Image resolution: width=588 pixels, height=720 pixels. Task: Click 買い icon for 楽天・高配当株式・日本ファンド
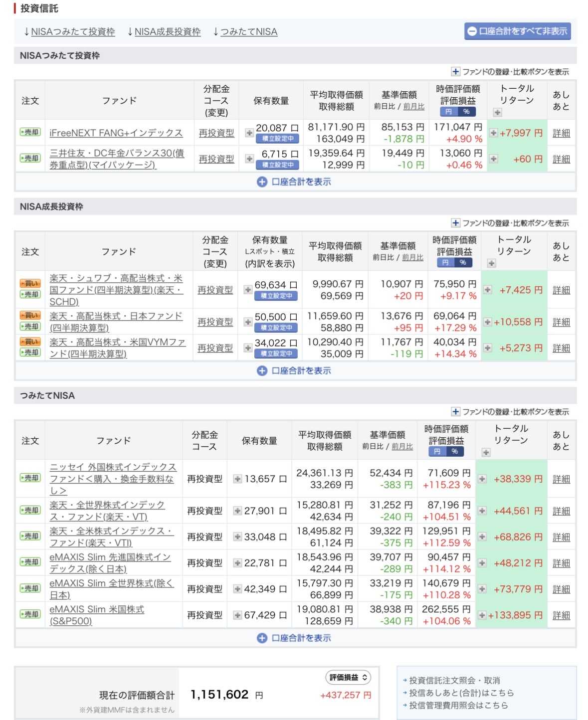(30, 315)
